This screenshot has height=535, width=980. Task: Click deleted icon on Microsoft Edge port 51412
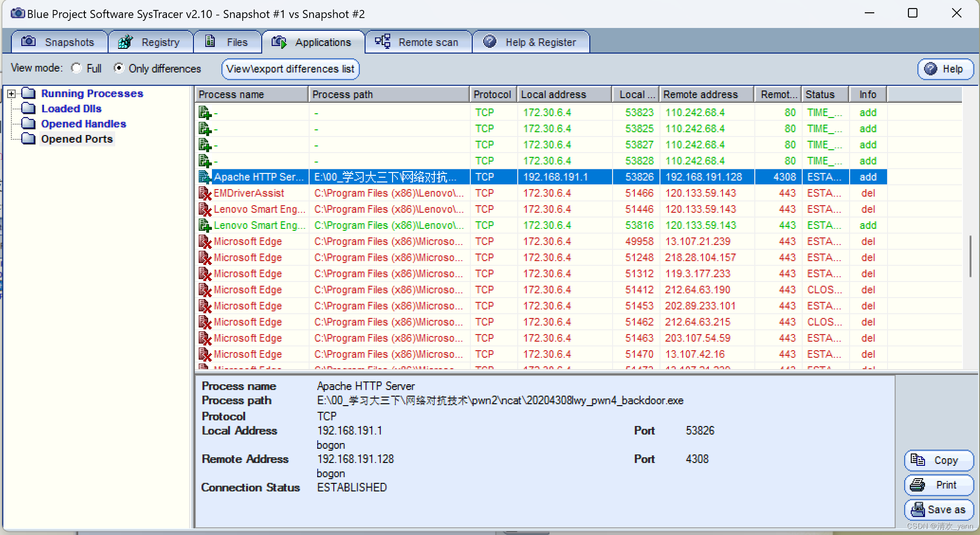[205, 290]
